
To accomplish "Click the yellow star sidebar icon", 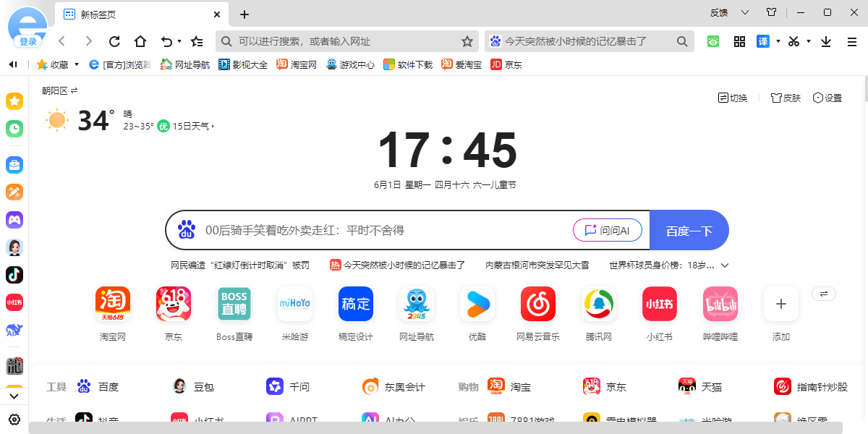I will point(14,101).
